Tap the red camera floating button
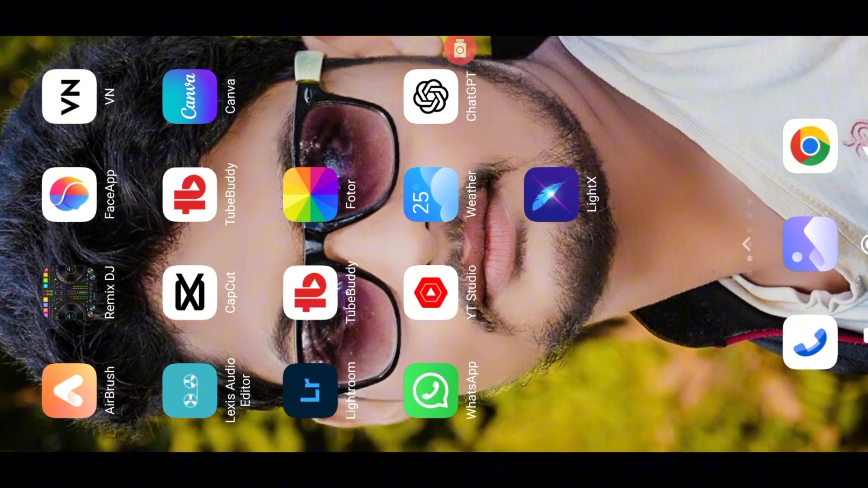 coord(460,50)
